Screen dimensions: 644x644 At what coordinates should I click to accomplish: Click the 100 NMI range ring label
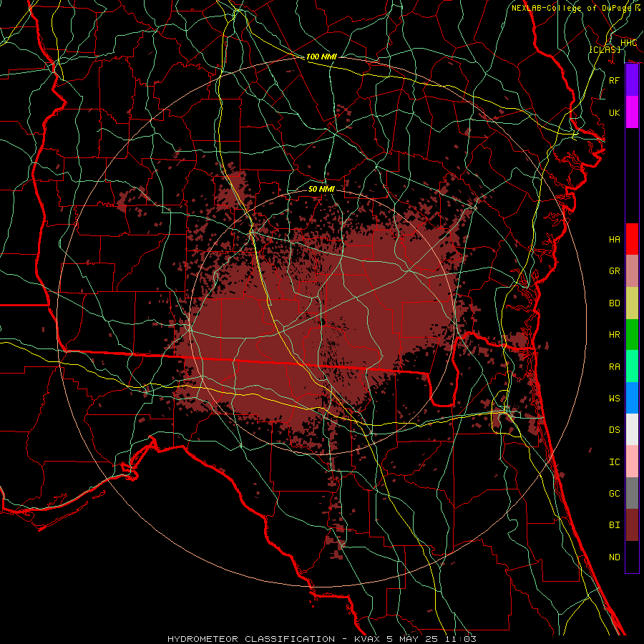[321, 57]
